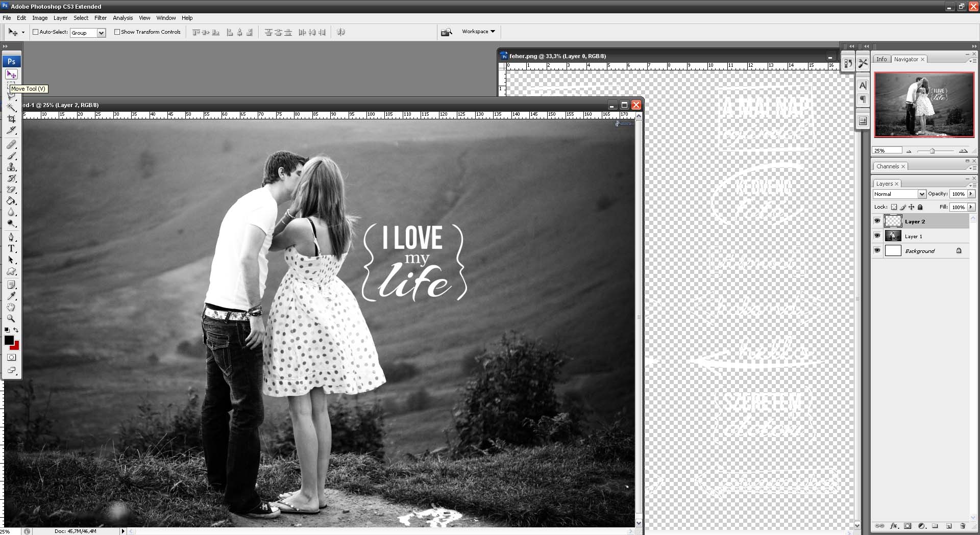Select the Crop tool
Image resolution: width=980 pixels, height=535 pixels.
tap(11, 119)
